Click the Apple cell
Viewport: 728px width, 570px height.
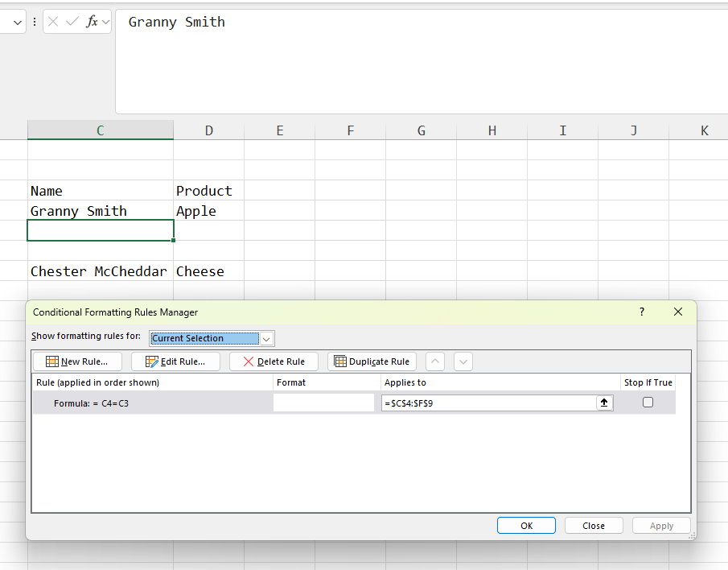pyautogui.click(x=209, y=211)
